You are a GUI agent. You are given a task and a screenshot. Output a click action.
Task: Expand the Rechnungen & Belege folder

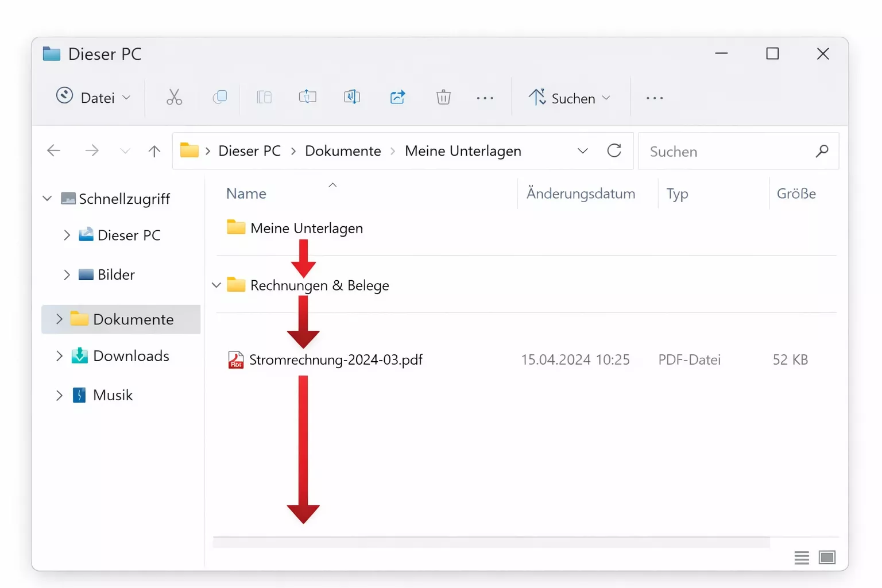215,285
